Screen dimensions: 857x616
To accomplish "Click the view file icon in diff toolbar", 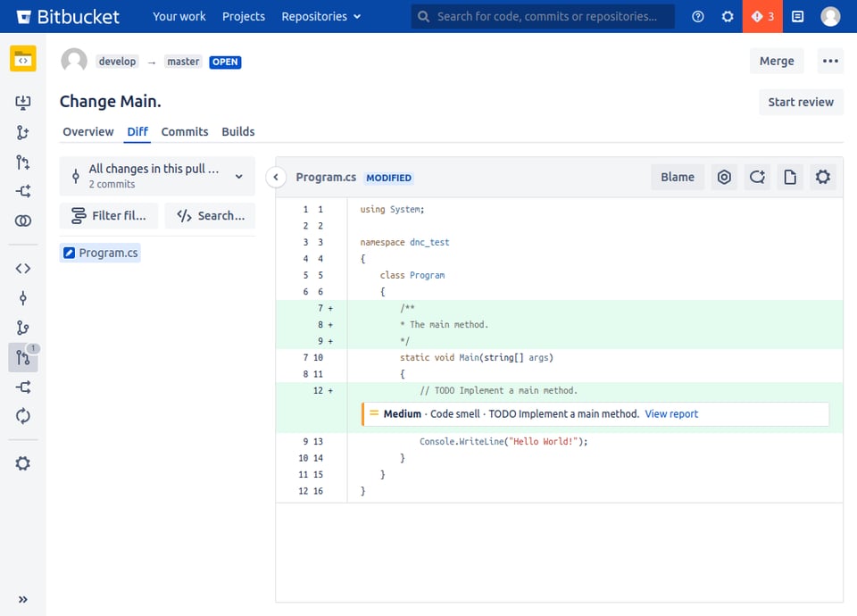I will tap(790, 177).
